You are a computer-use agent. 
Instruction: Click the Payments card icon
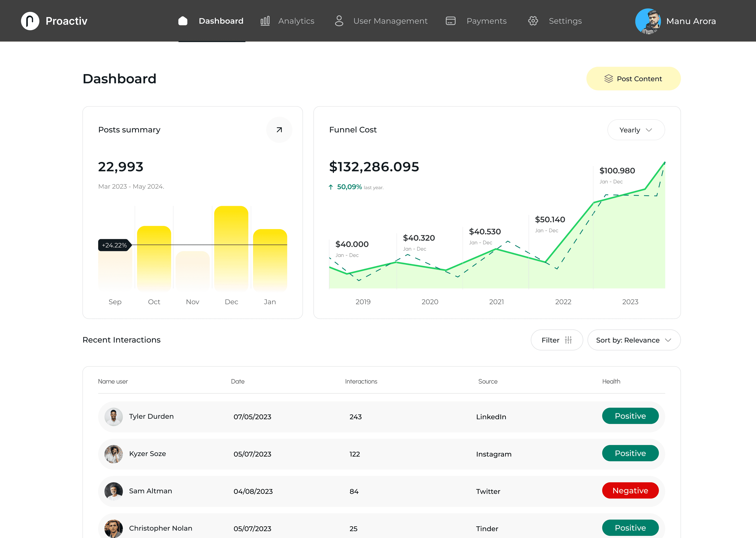pos(450,20)
